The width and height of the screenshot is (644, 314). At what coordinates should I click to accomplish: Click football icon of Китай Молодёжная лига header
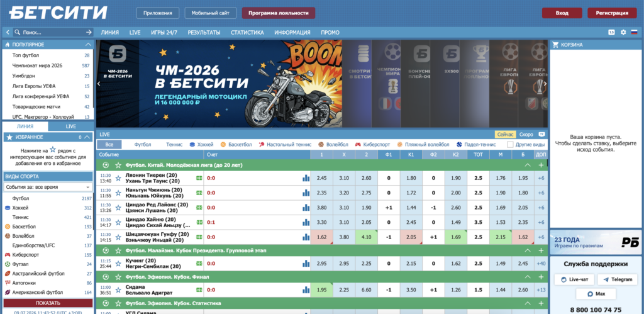pyautogui.click(x=106, y=165)
